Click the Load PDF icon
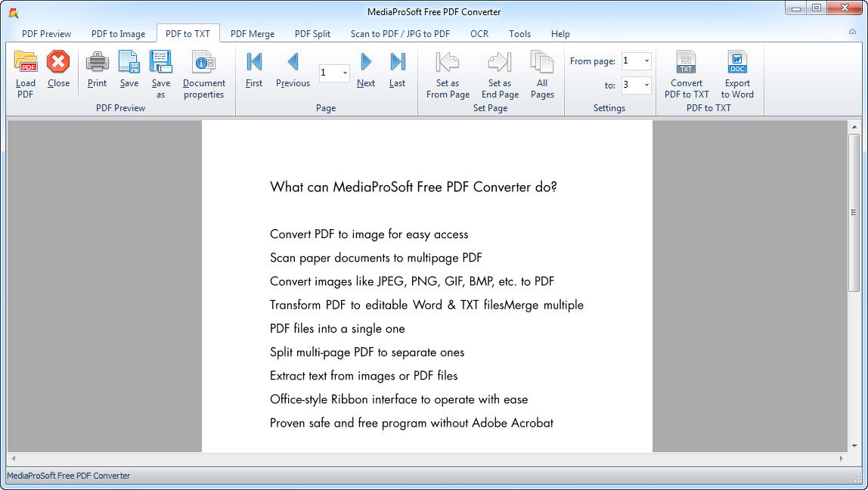This screenshot has width=868, height=490. tap(26, 61)
